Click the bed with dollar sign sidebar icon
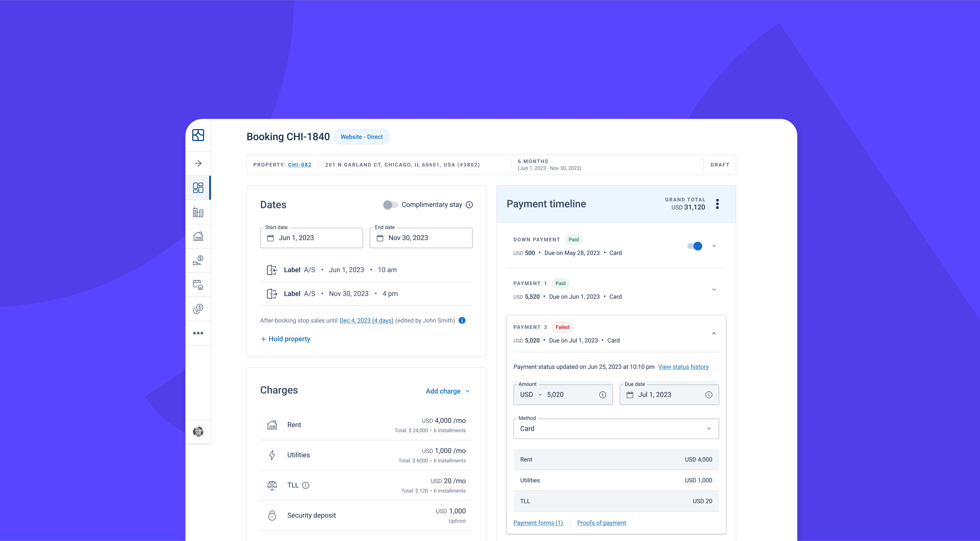This screenshot has width=980, height=541. (198, 260)
